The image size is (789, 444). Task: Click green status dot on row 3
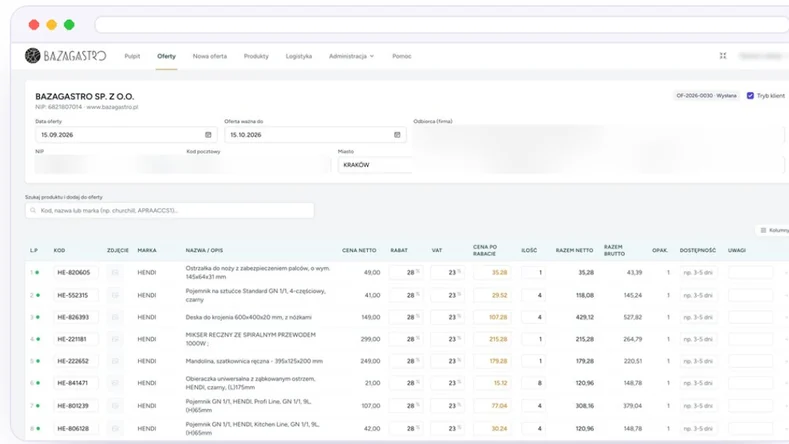(38, 317)
